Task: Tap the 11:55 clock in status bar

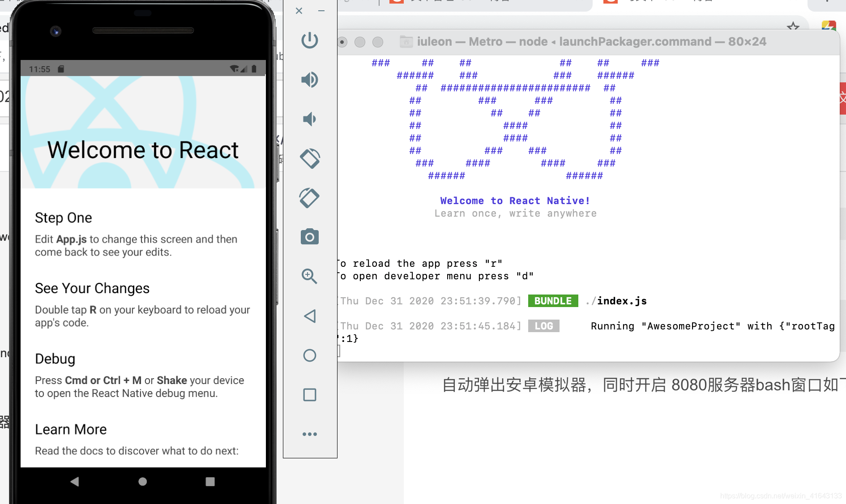Action: click(x=39, y=69)
